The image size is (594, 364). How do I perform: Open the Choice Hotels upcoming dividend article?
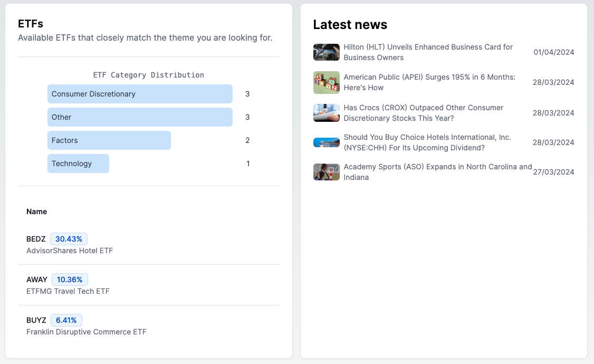click(x=427, y=142)
